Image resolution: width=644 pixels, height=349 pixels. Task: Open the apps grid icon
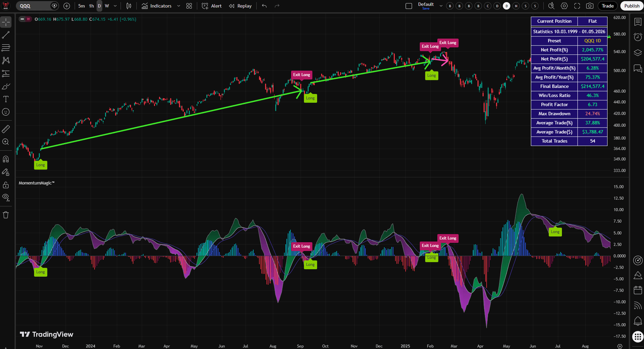pyautogui.click(x=638, y=337)
